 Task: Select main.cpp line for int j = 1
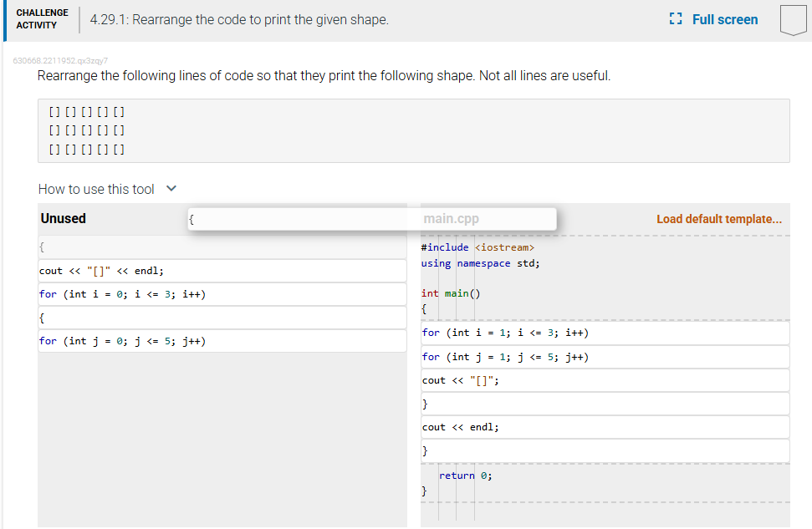tap(605, 357)
